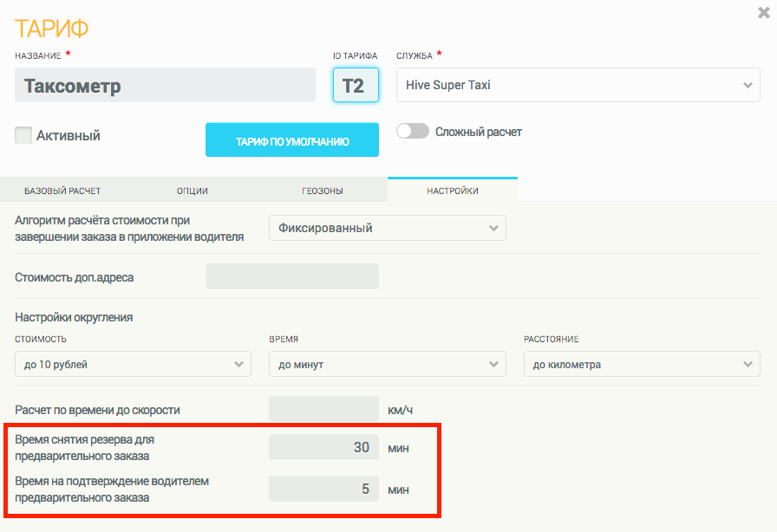Image resolution: width=777 pixels, height=532 pixels.
Task: Click the Название field containing Таксометр
Action: coord(165,86)
